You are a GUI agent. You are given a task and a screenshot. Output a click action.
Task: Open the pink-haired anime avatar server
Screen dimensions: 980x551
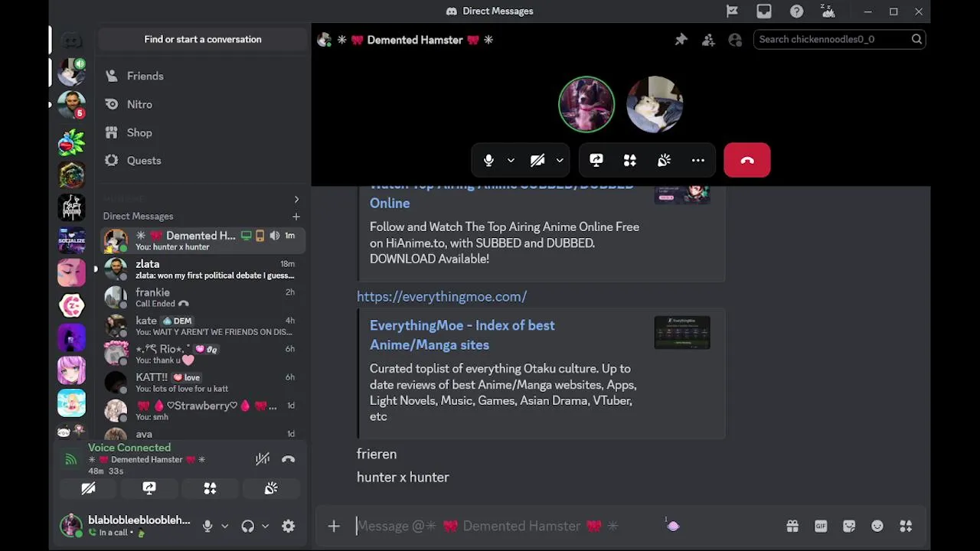coord(72,370)
